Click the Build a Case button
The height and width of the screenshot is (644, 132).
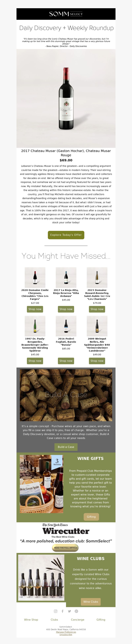66,447
